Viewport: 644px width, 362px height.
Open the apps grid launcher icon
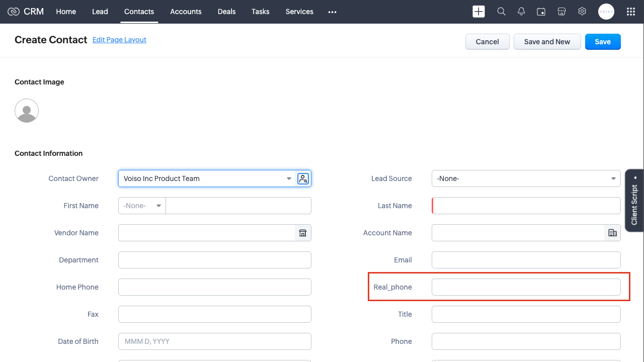630,11
